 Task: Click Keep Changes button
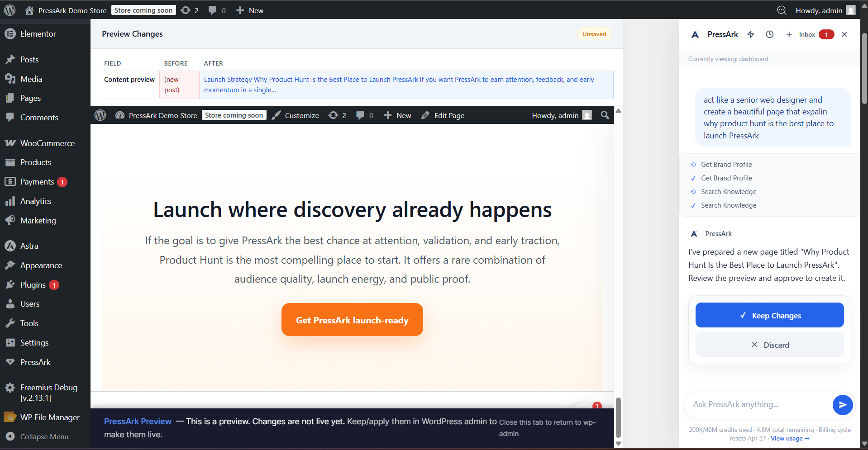[769, 315]
